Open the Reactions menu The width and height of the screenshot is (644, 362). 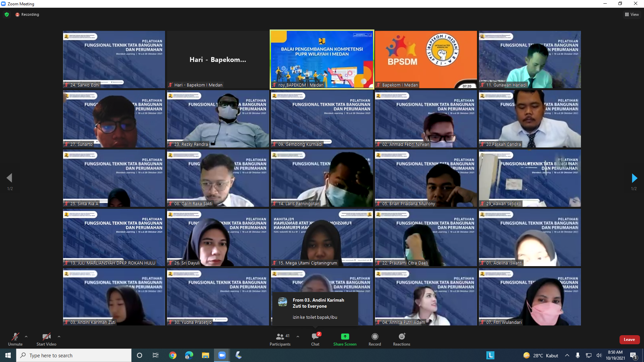point(401,339)
